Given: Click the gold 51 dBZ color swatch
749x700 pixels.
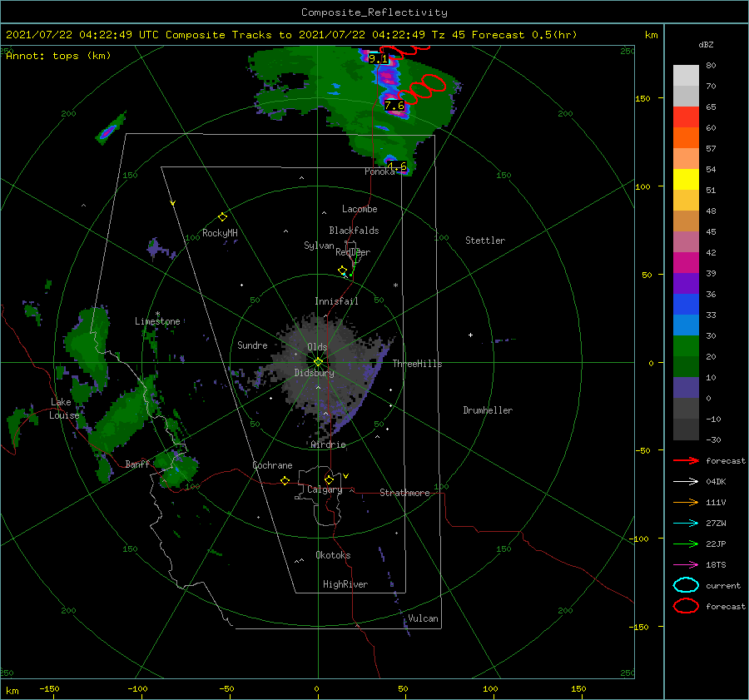Looking at the screenshot, I should coord(686,201).
